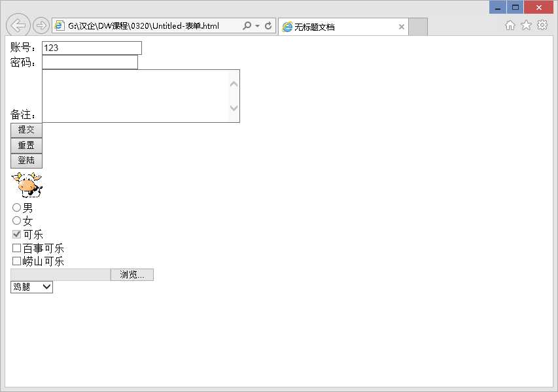558x392 pixels.
Task: Click the textarea scroll down arrow
Action: point(234,108)
